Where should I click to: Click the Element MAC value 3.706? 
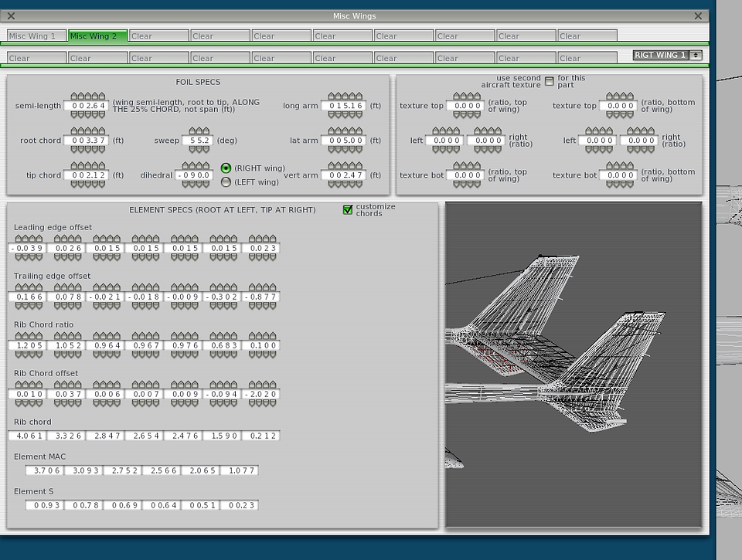click(x=45, y=470)
